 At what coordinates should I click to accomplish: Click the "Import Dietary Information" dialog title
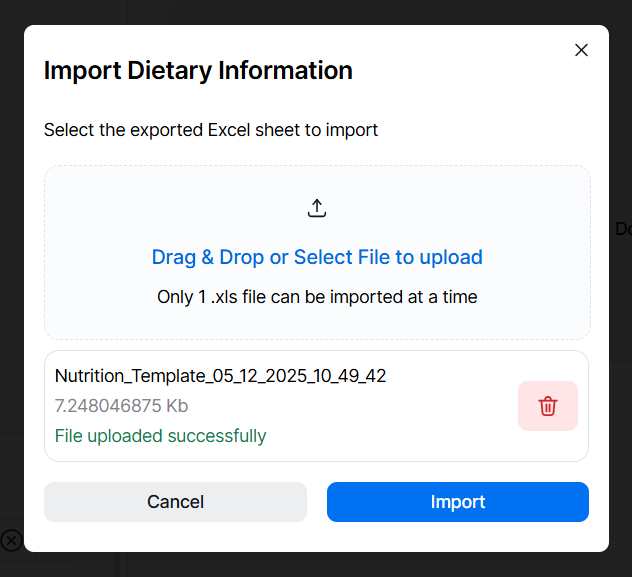click(x=198, y=71)
